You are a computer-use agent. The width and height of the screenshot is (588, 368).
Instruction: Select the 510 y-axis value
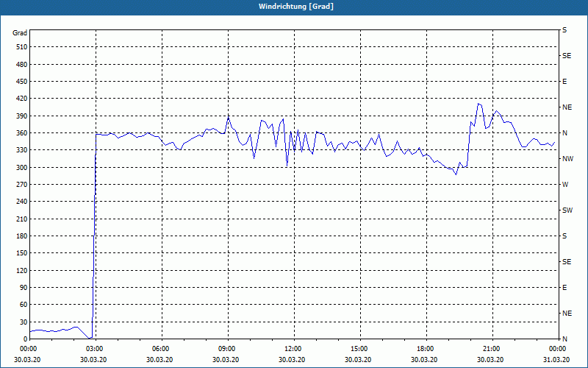[21, 47]
